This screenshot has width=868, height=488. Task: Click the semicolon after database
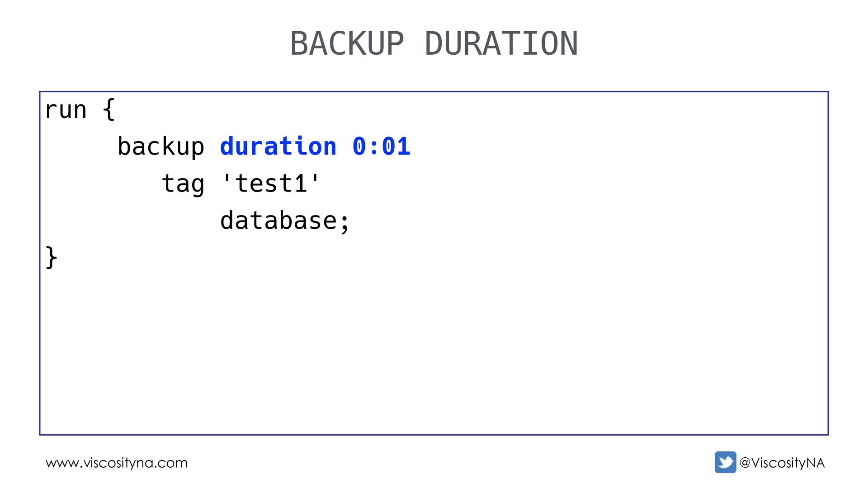[344, 222]
